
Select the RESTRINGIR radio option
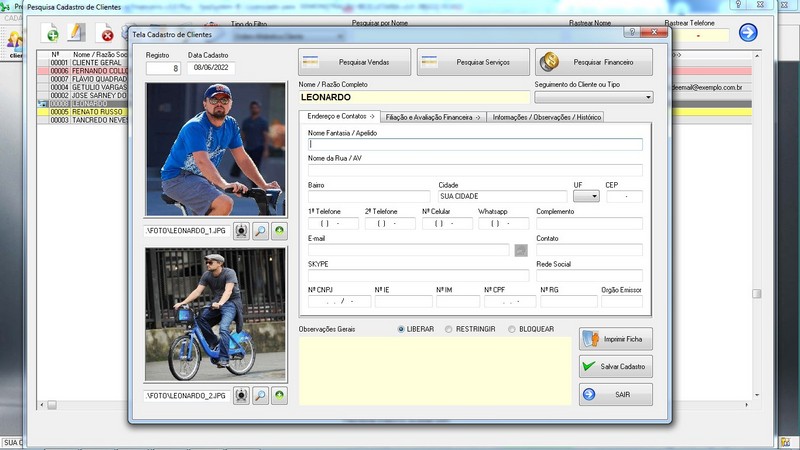[449, 329]
